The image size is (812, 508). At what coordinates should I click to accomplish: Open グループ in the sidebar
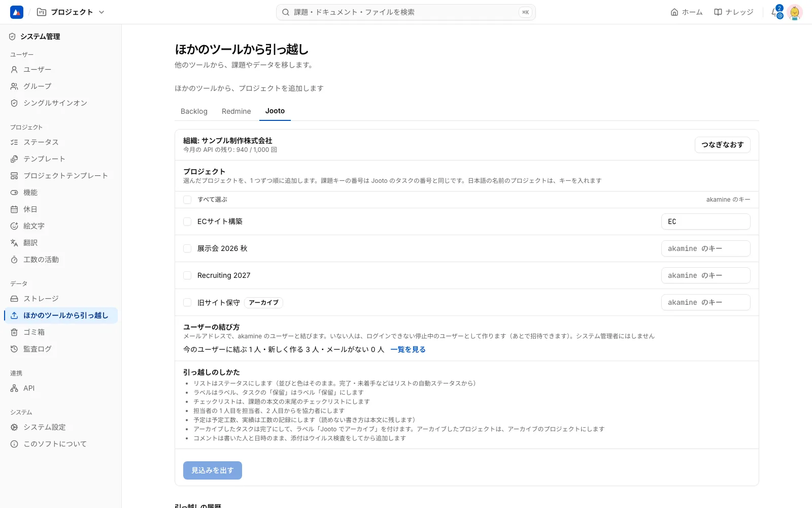61,86
